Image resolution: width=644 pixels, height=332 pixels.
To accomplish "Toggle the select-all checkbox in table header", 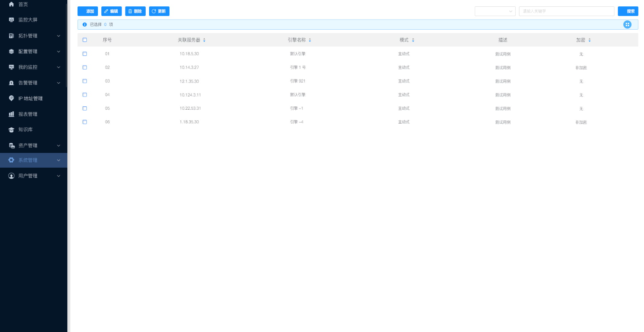I will [85, 40].
